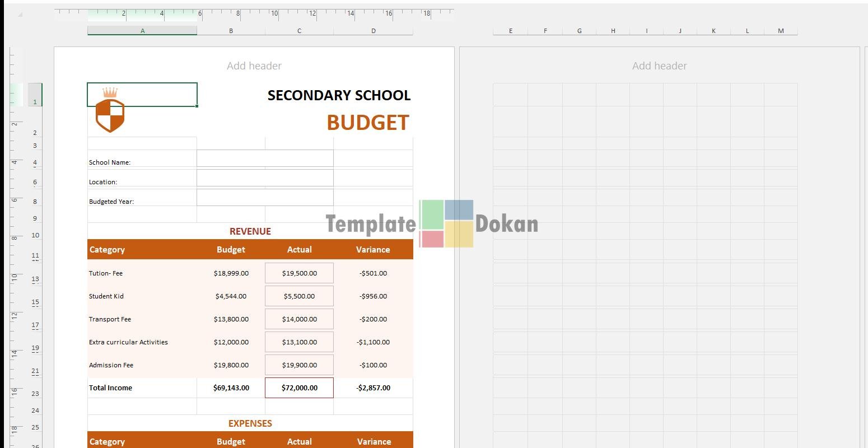868x448 pixels.
Task: Select the Admission Fee budget value $19,800.00
Action: pyautogui.click(x=231, y=365)
